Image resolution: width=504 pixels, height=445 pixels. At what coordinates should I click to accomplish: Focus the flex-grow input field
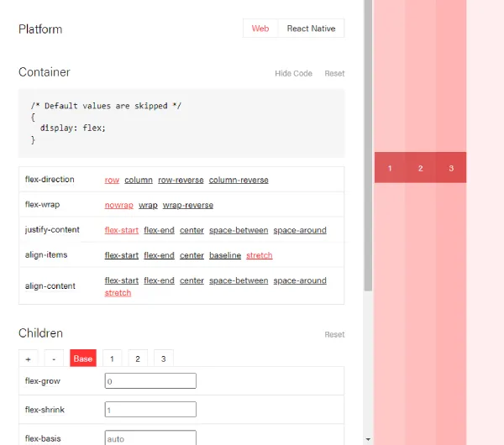tap(150, 380)
